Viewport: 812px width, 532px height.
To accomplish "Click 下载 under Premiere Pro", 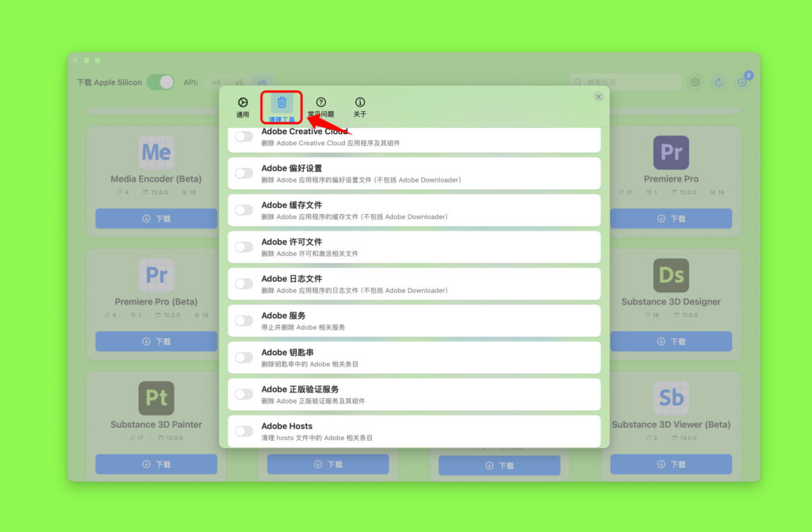I will coord(671,217).
